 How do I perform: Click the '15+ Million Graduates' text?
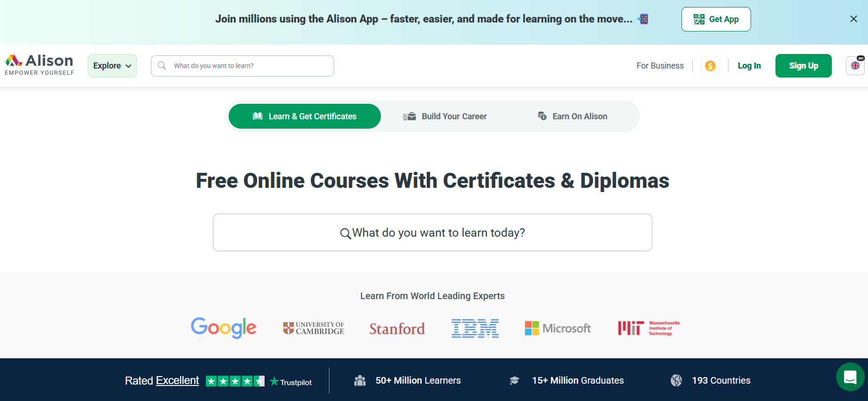pyautogui.click(x=578, y=380)
